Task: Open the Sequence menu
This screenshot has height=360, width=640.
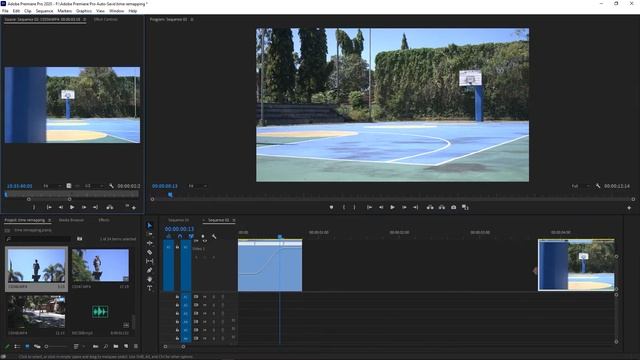Action: click(x=44, y=11)
